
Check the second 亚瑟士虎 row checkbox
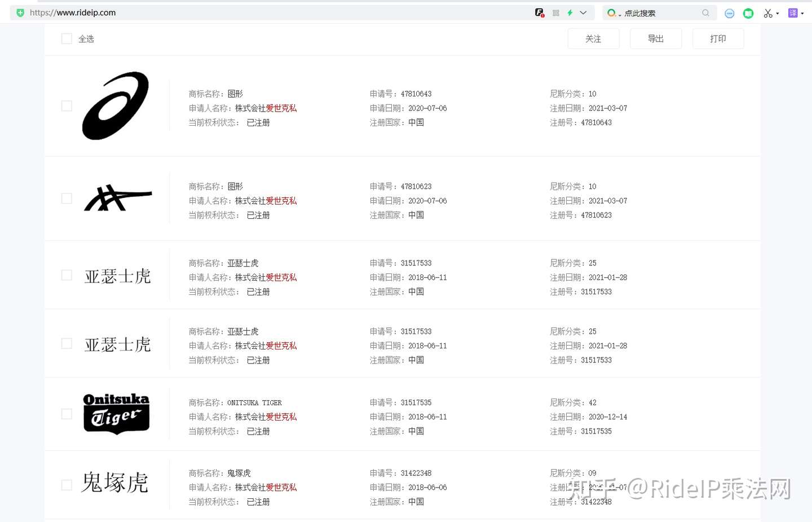pos(67,343)
